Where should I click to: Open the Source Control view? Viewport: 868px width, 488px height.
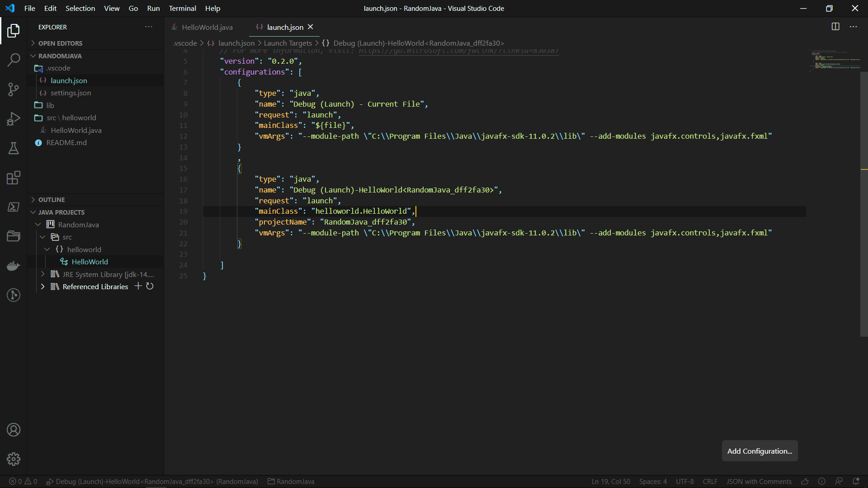tap(14, 89)
